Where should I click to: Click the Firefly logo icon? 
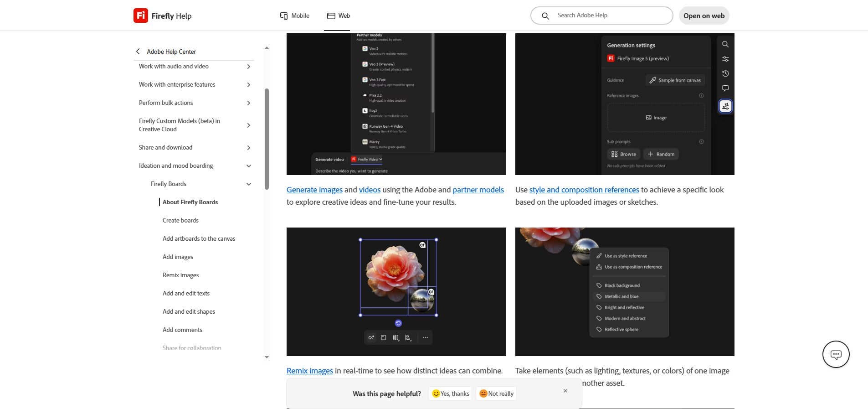pyautogui.click(x=140, y=16)
